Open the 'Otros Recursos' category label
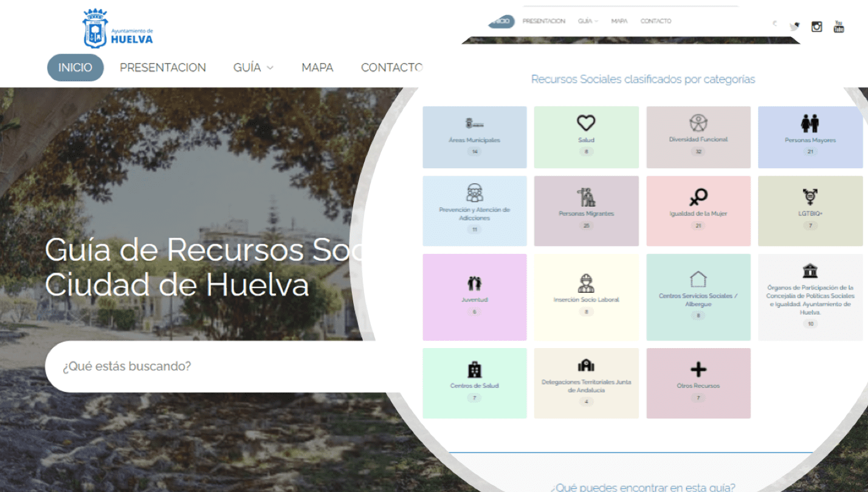 click(698, 386)
